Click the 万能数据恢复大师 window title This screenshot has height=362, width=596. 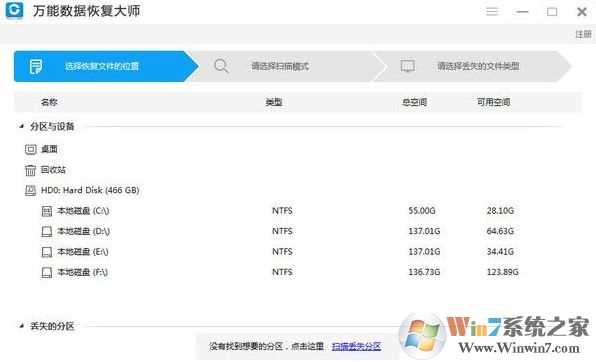[x=86, y=11]
